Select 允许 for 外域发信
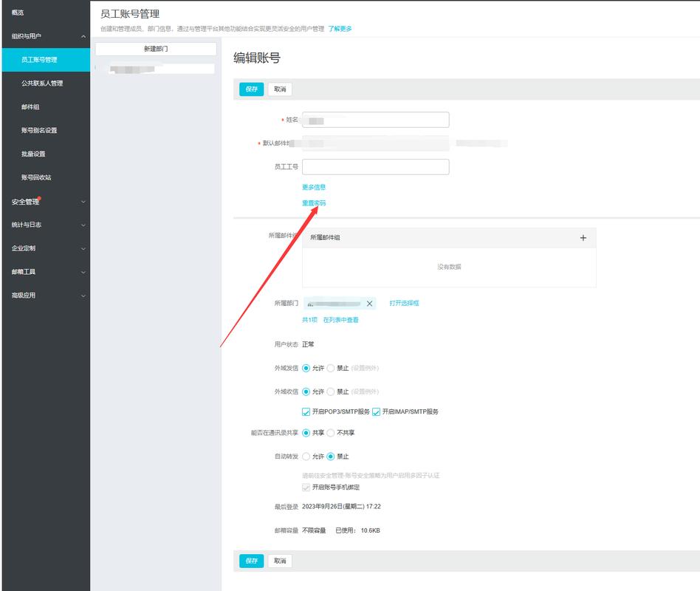 point(306,368)
